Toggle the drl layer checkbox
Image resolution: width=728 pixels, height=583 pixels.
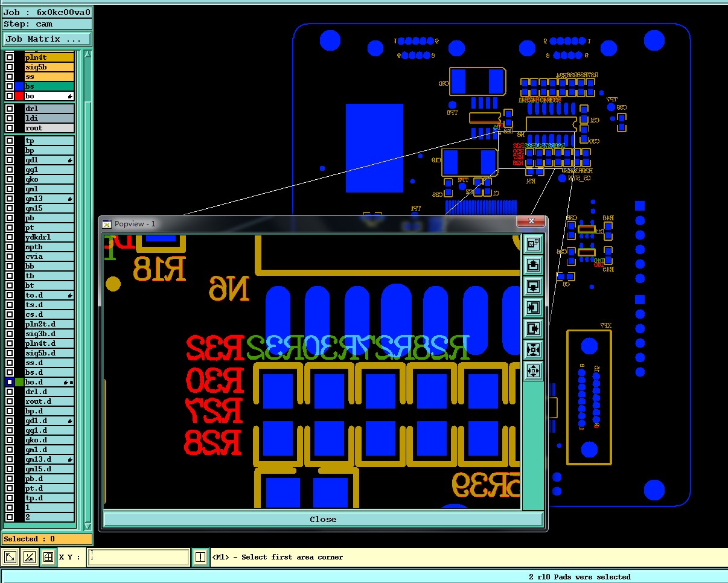click(x=10, y=109)
